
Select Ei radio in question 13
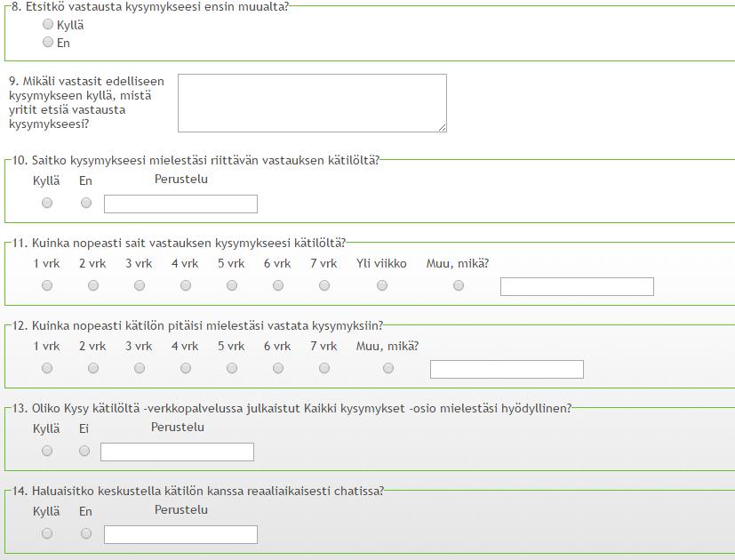click(x=84, y=451)
